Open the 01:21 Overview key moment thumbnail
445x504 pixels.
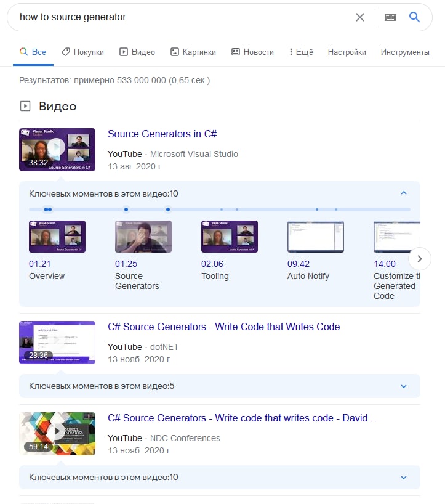click(57, 237)
